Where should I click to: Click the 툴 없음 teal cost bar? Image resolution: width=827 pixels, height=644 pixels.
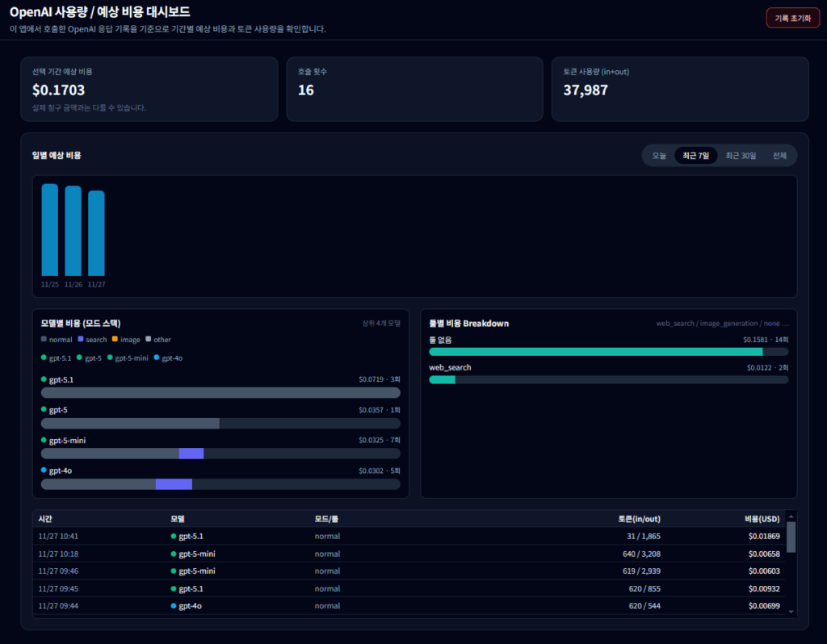coord(595,352)
